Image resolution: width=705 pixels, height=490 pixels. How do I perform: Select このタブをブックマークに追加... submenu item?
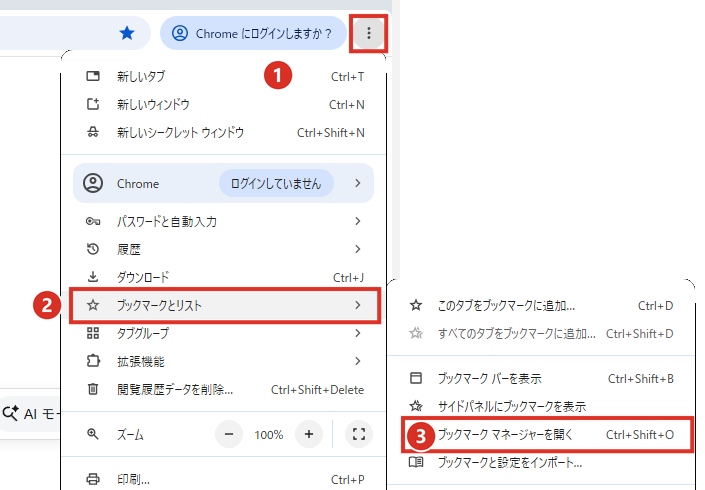coord(541,306)
